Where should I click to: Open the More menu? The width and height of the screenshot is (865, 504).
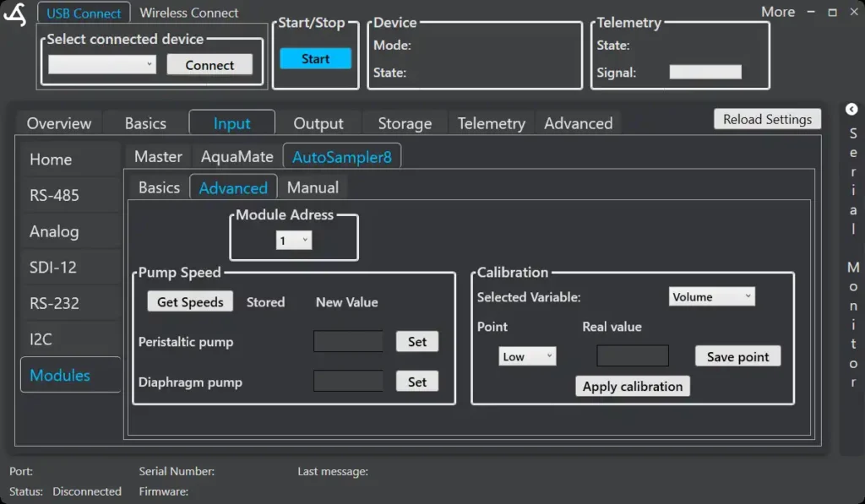tap(777, 12)
